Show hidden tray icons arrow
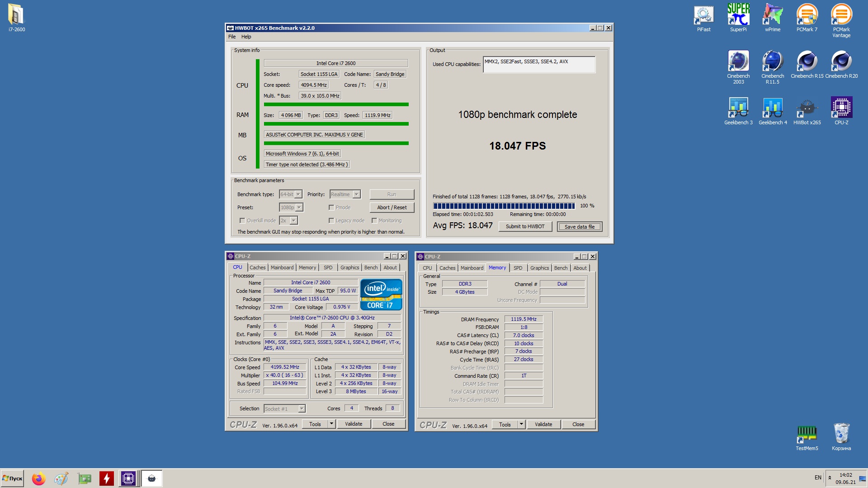Screen dimensions: 868x488 tap(830, 478)
